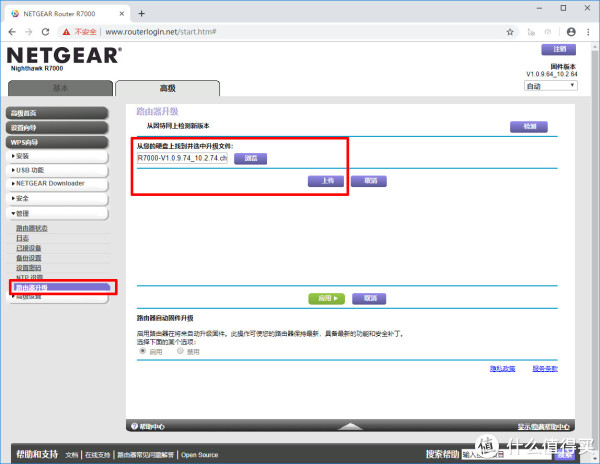
Task: Open the 路由器常见问题解答 footer link
Action: (145, 455)
